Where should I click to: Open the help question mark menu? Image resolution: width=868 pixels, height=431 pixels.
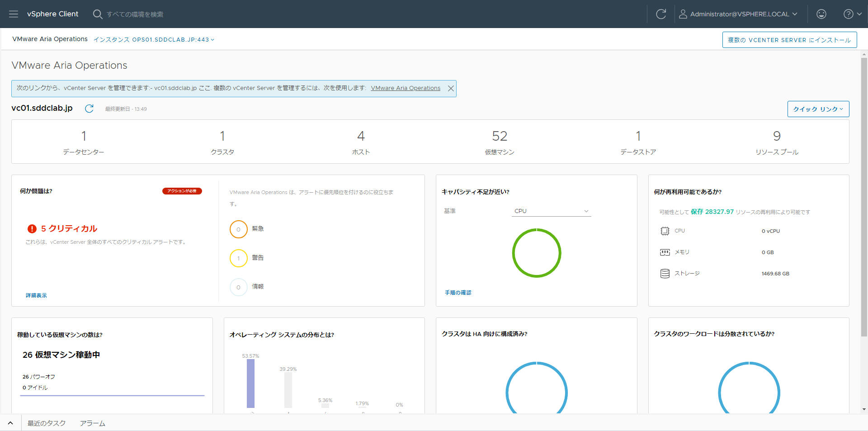[x=853, y=14]
